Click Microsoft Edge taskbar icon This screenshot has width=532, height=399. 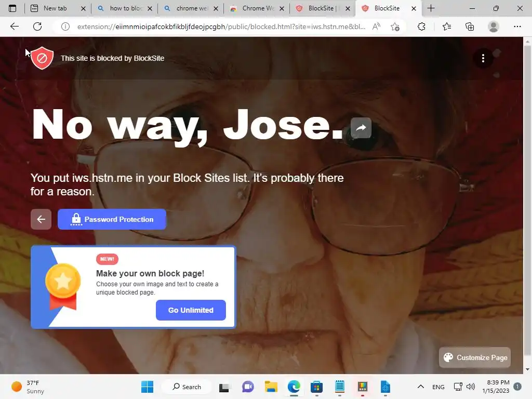[294, 387]
